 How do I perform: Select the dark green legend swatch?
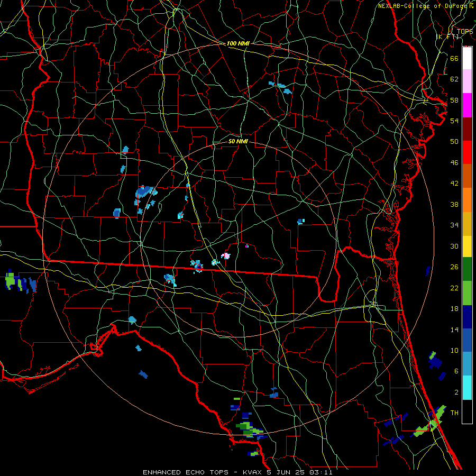point(467,269)
